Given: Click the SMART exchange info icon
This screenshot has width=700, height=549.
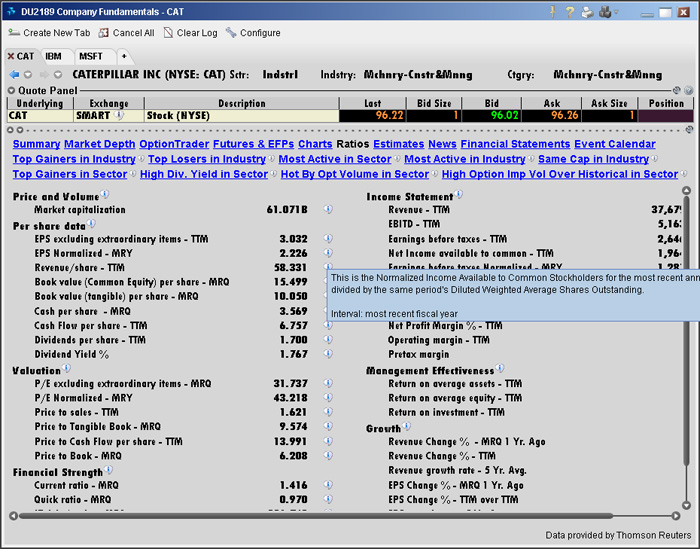Looking at the screenshot, I should pos(119,115).
